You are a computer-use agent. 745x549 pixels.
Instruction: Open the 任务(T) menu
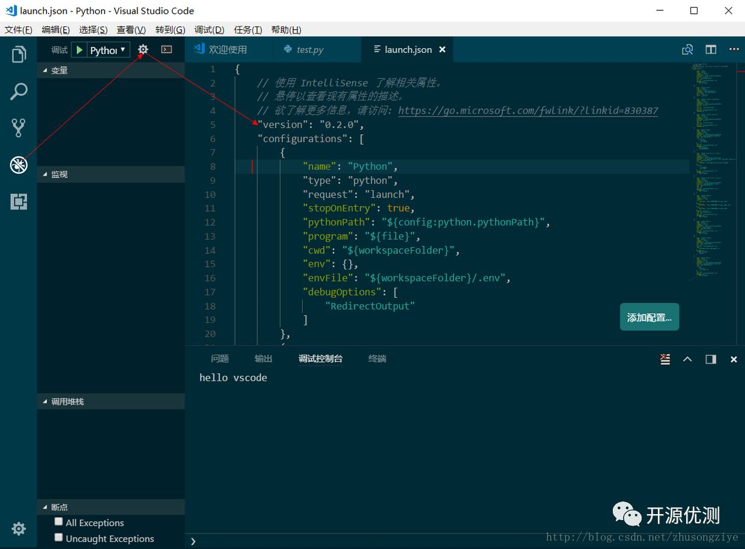point(248,30)
